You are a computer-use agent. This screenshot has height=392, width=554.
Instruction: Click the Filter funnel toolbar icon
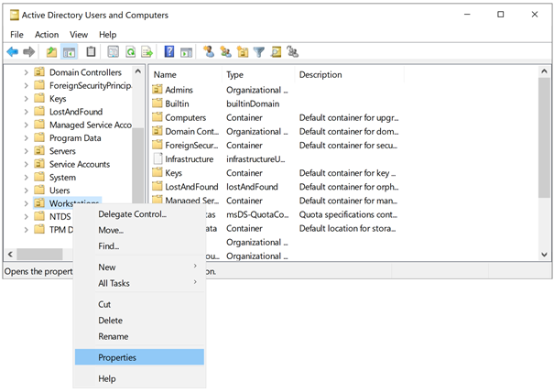click(x=259, y=52)
